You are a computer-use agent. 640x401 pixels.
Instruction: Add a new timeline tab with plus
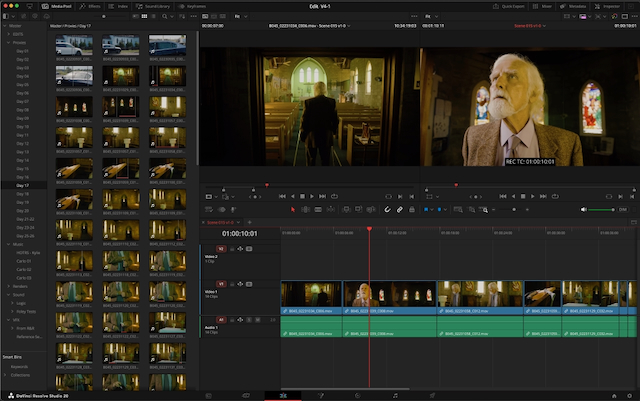(249, 222)
